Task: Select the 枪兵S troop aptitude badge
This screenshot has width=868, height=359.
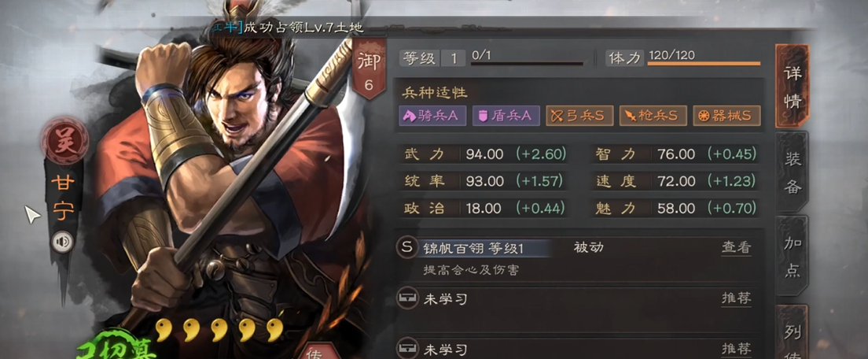Action: [653, 115]
